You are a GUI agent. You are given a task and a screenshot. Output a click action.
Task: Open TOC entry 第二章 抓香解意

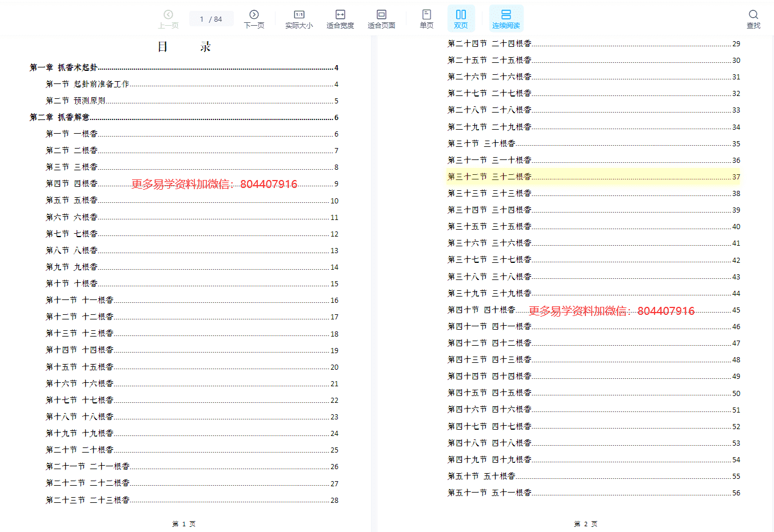point(60,117)
